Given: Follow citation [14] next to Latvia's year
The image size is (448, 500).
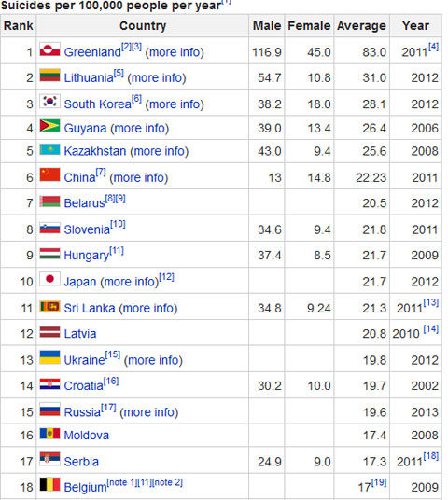Looking at the screenshot, I should (431, 328).
